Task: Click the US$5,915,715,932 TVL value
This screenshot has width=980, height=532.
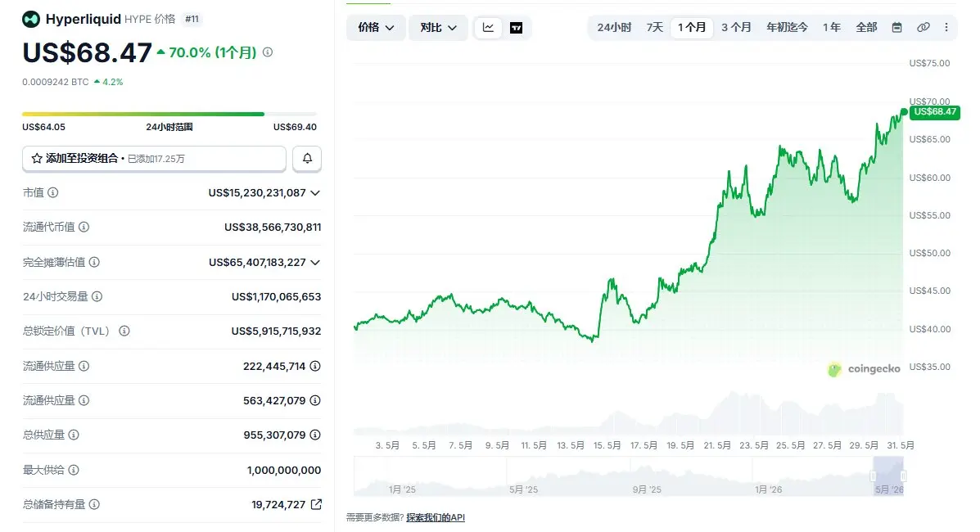Action: coord(276,331)
